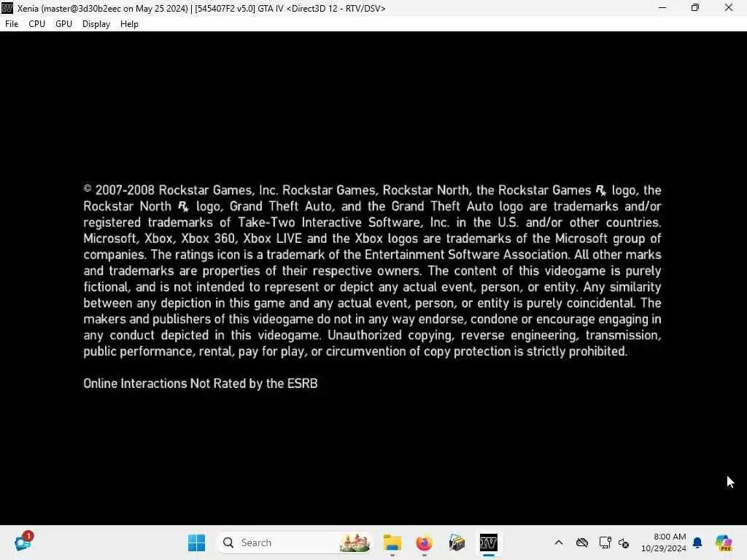Minimize the Xenia window
The image size is (747, 560).
(x=662, y=7)
